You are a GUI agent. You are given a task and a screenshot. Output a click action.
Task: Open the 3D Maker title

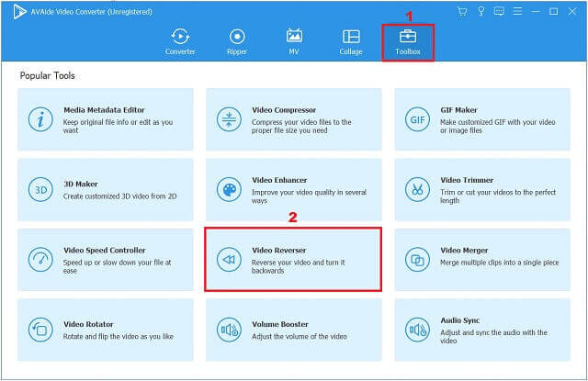(x=81, y=184)
